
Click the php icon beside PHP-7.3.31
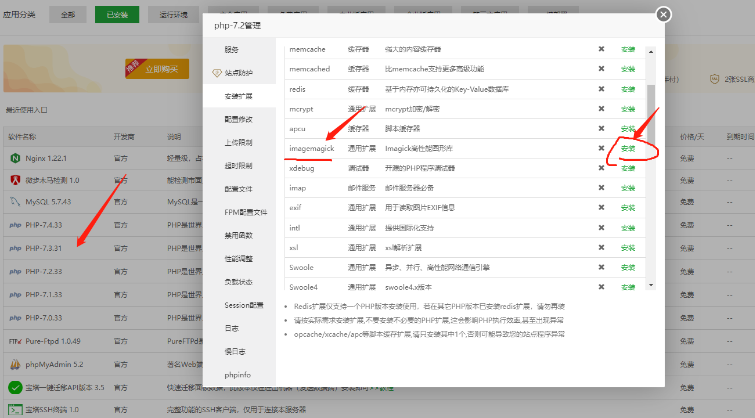coord(15,248)
